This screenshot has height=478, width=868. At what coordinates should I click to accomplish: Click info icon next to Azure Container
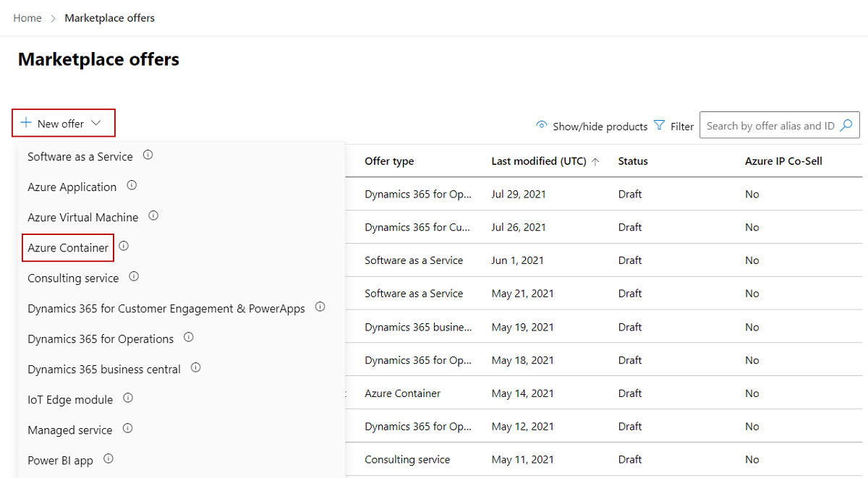pyautogui.click(x=124, y=246)
